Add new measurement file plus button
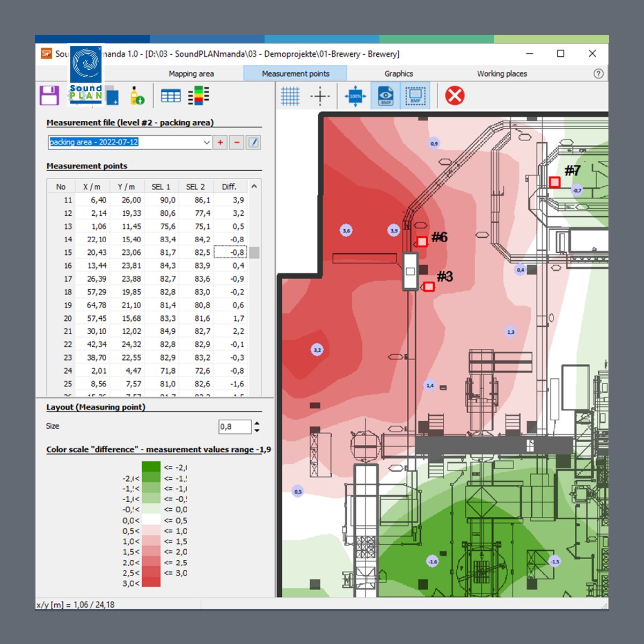Image resolution: width=644 pixels, height=644 pixels. click(220, 142)
